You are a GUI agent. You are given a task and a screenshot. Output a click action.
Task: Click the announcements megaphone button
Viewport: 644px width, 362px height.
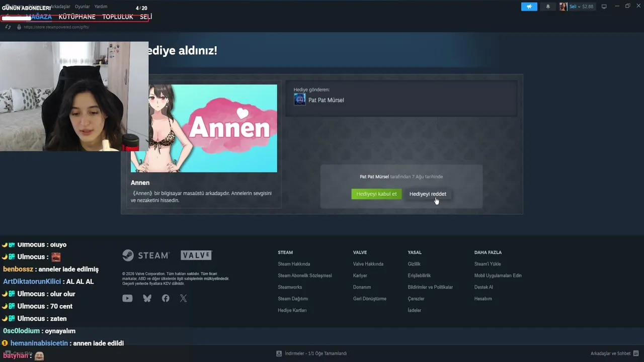coord(529,7)
